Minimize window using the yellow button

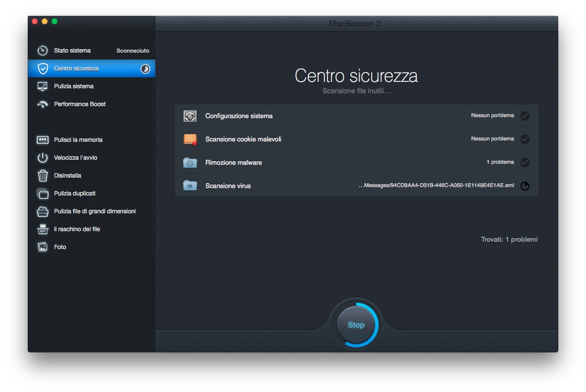coord(45,22)
